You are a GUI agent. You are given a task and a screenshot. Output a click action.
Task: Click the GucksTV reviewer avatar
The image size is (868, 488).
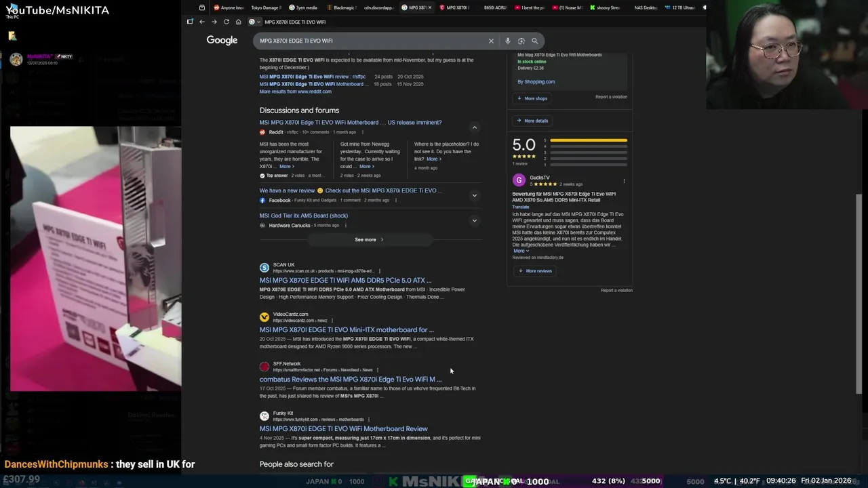click(x=519, y=180)
